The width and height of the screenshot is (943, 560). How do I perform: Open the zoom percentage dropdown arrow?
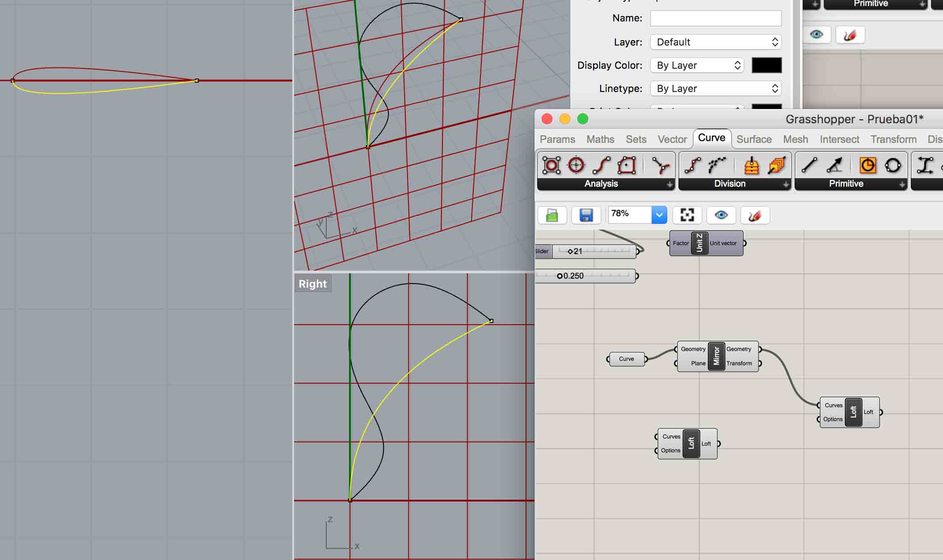pyautogui.click(x=659, y=215)
